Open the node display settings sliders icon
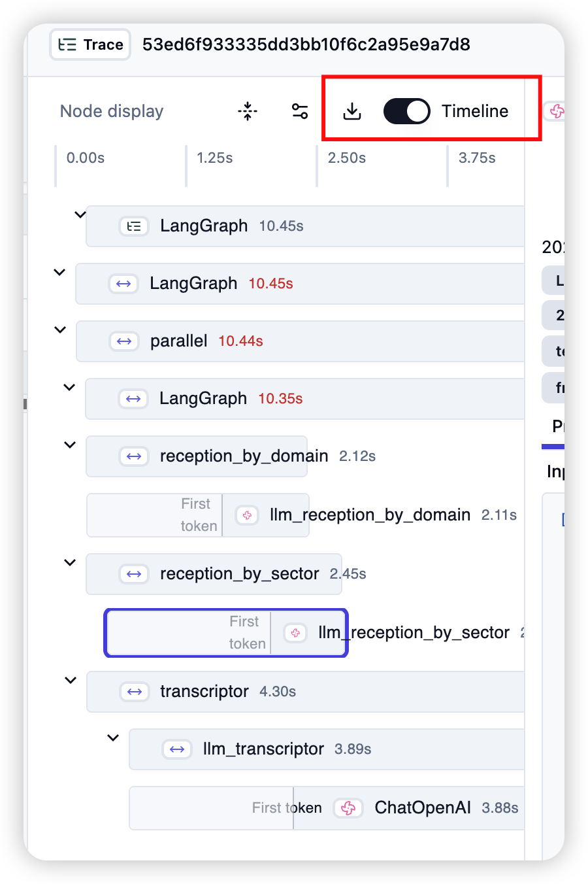Screen dimensions: 588x884 pos(300,111)
